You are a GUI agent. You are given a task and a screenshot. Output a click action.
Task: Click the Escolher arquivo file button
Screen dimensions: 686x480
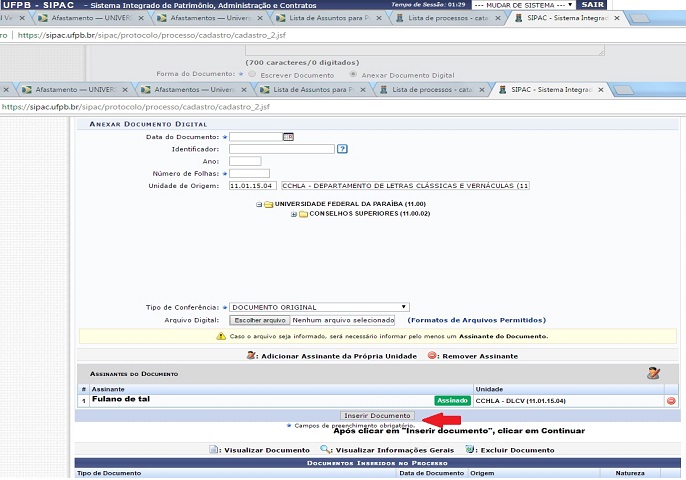tap(259, 320)
